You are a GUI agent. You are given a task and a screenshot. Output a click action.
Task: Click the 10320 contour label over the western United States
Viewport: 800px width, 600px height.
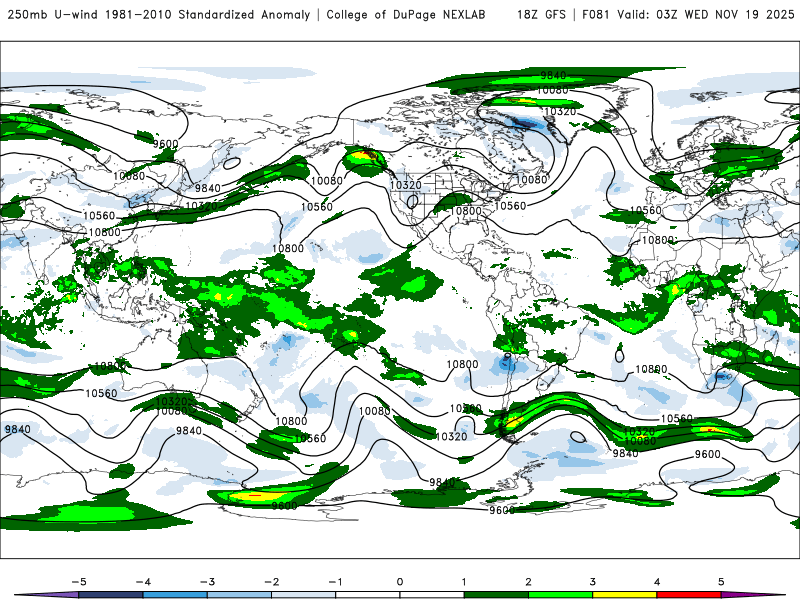coord(406,185)
